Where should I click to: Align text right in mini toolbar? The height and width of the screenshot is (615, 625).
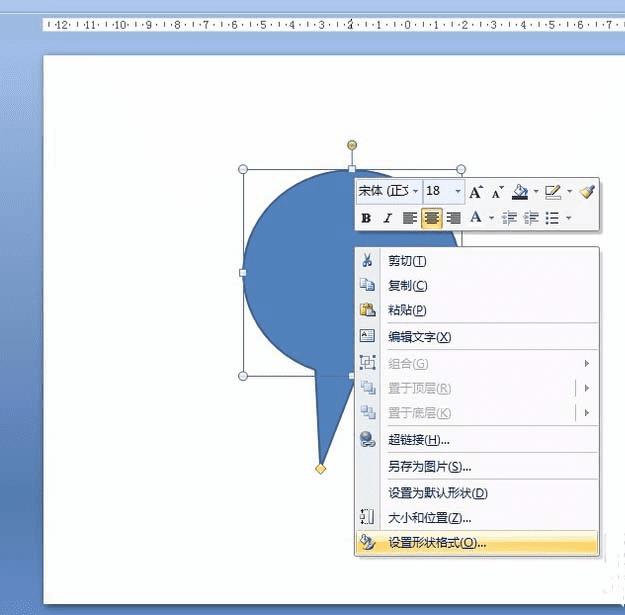coord(454,218)
